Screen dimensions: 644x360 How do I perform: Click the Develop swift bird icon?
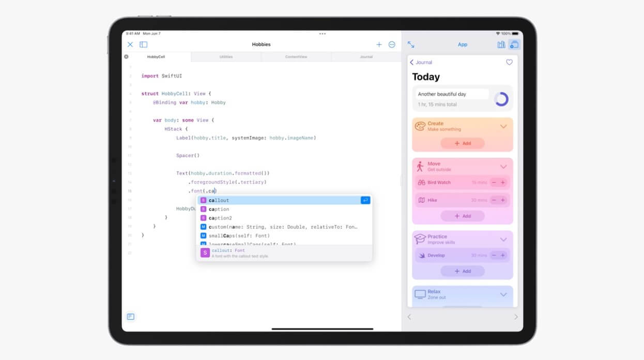421,256
